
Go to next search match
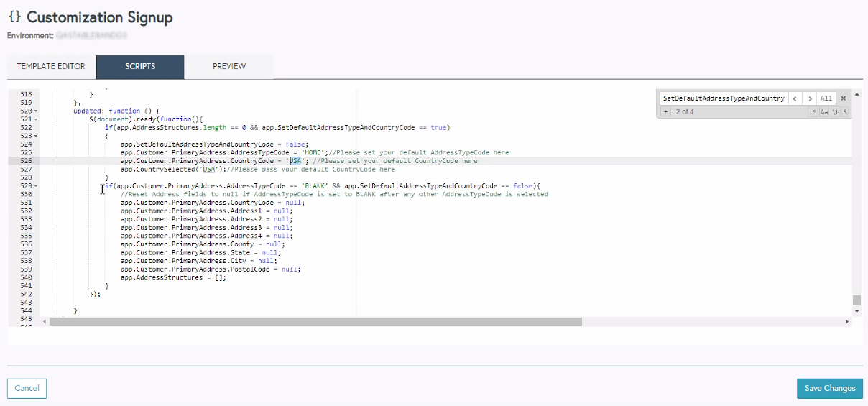809,98
